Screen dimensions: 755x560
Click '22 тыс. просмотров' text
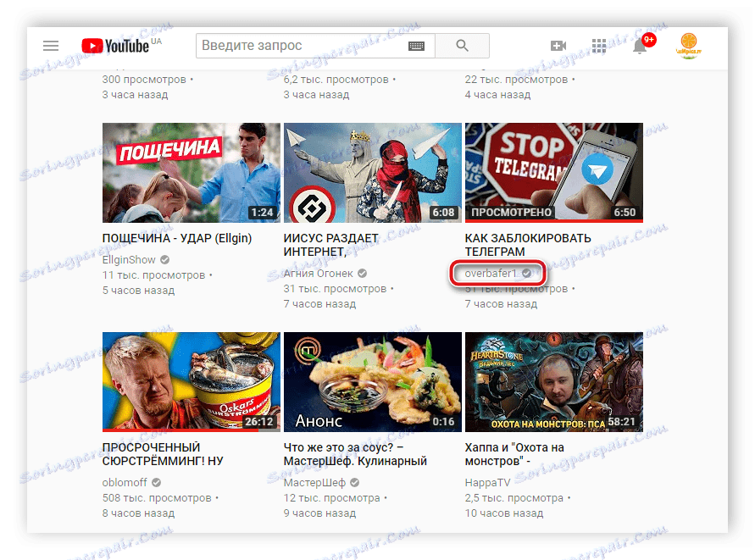click(x=516, y=80)
